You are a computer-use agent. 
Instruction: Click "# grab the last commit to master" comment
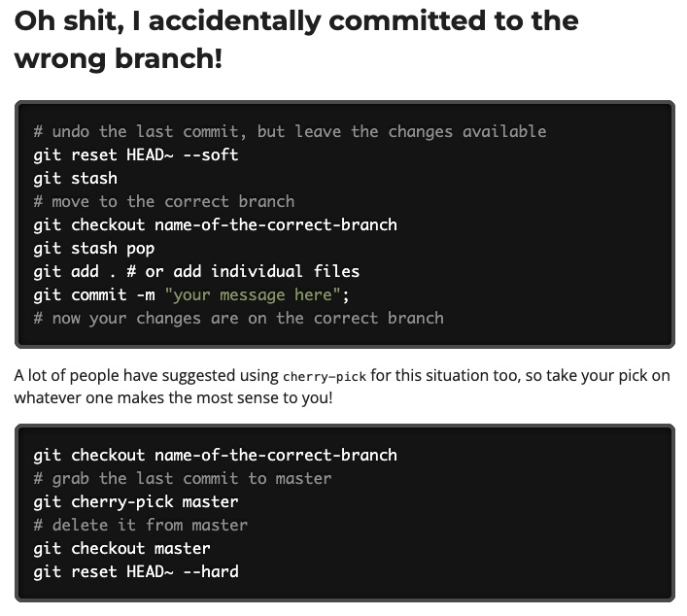coord(183,478)
